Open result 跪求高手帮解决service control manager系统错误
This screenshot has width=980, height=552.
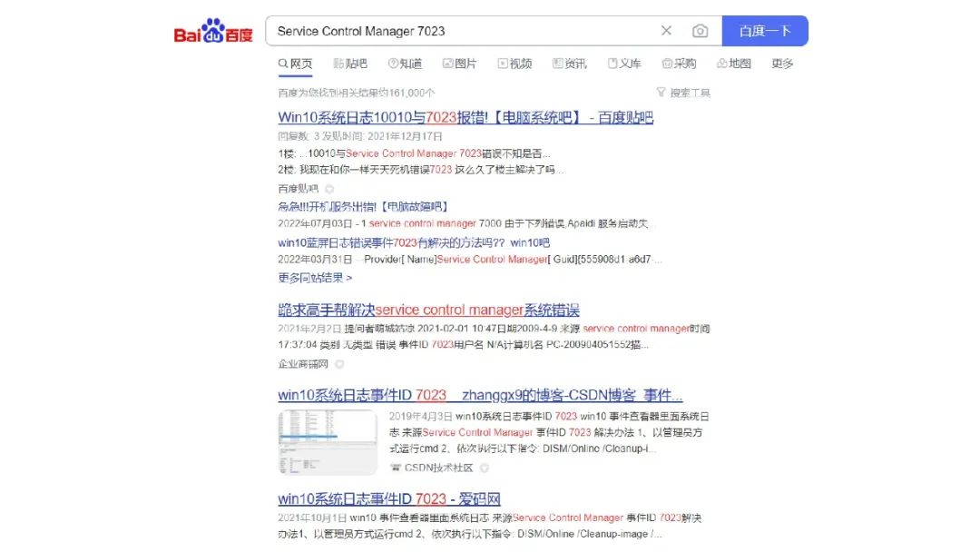(x=428, y=310)
